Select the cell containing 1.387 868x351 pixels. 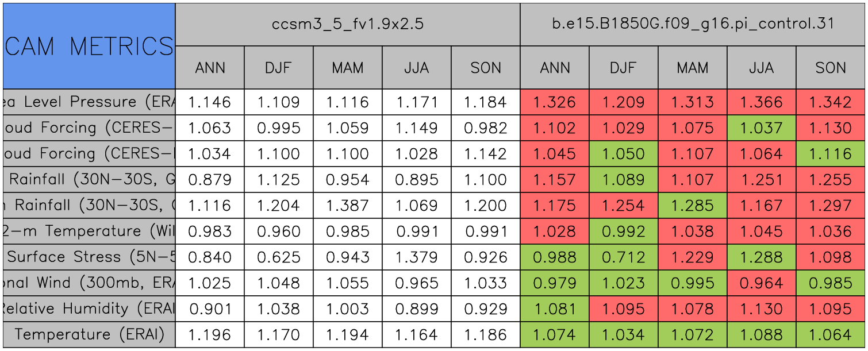[348, 205]
